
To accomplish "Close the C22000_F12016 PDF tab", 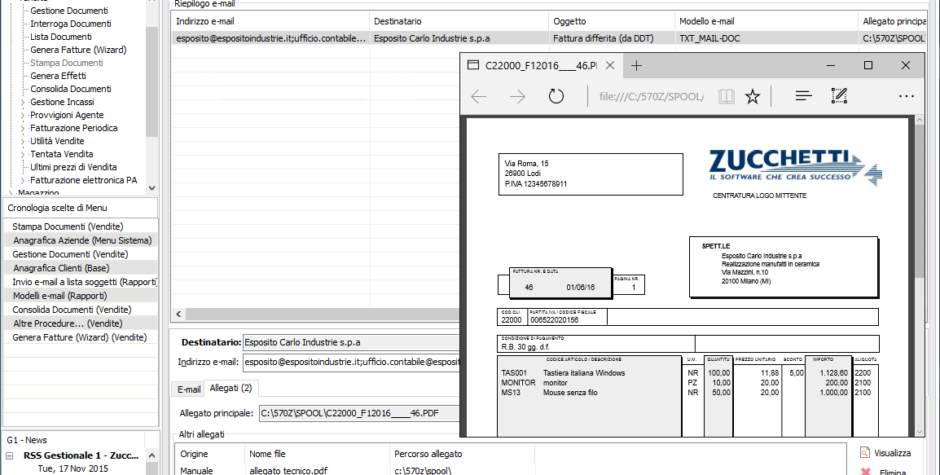I will (x=610, y=65).
